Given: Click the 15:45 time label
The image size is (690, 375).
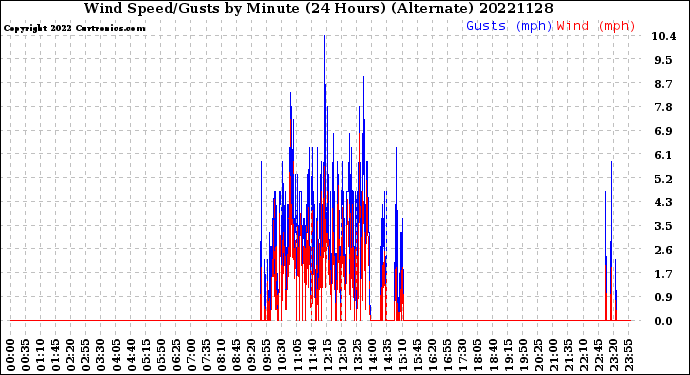Looking at the screenshot, I should (417, 354).
